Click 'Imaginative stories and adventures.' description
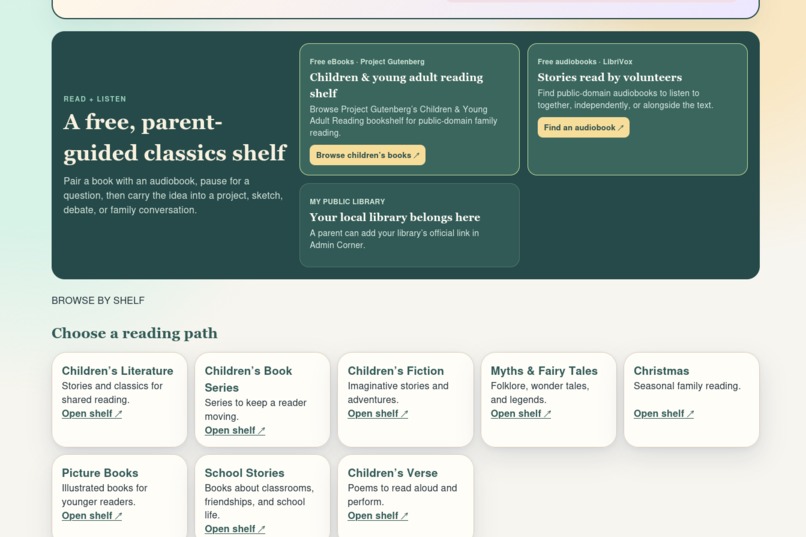Image resolution: width=806 pixels, height=537 pixels. [398, 393]
